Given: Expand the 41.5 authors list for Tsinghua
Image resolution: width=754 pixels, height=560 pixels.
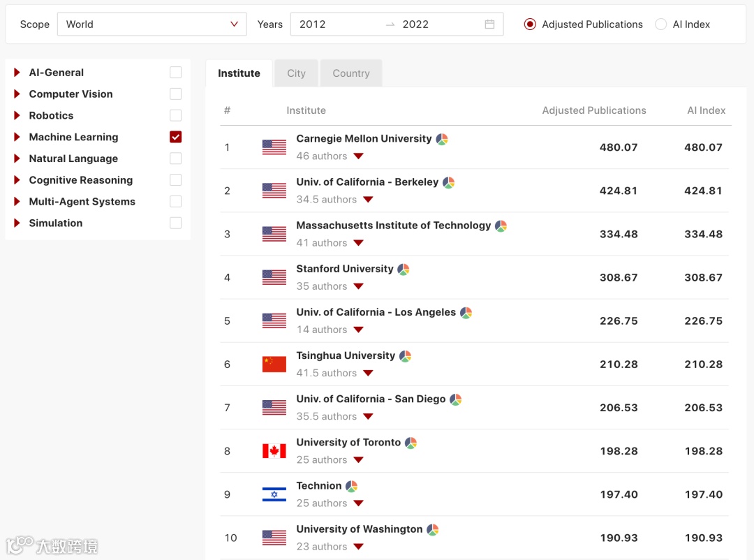Looking at the screenshot, I should [369, 373].
